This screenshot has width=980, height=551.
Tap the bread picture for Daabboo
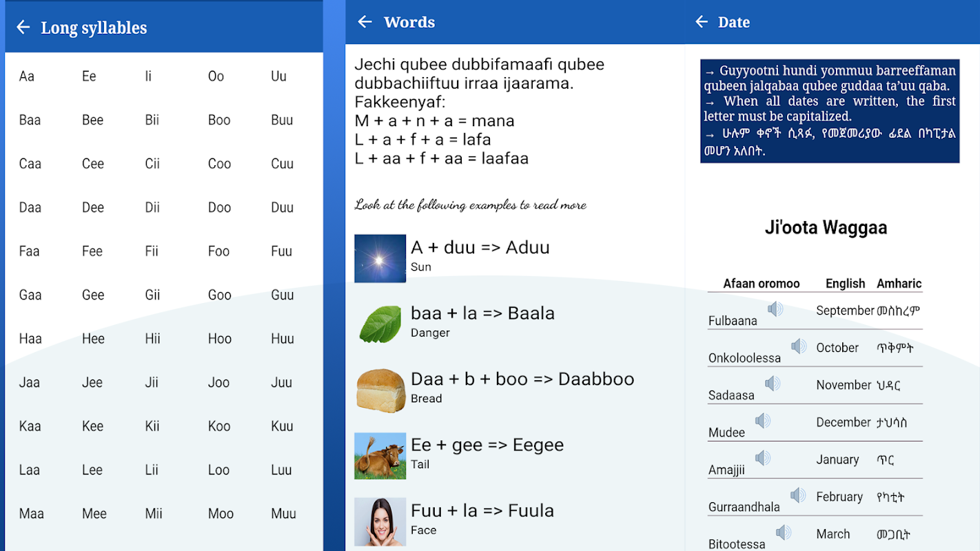coord(380,391)
